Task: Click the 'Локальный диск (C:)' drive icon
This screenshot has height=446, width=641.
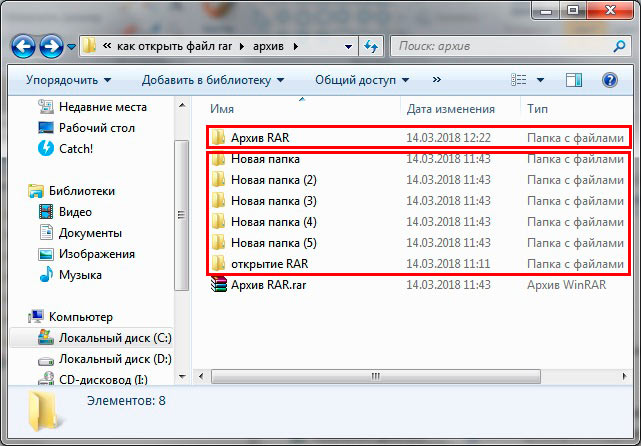Action: click(46, 337)
